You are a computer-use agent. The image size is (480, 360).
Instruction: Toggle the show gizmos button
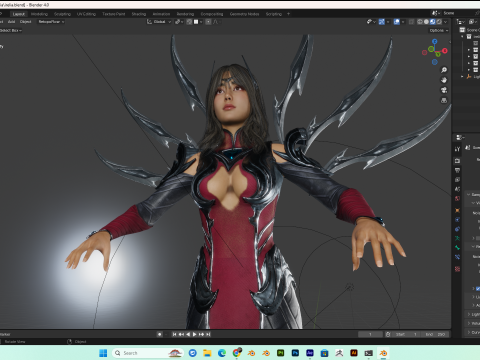[382, 22]
